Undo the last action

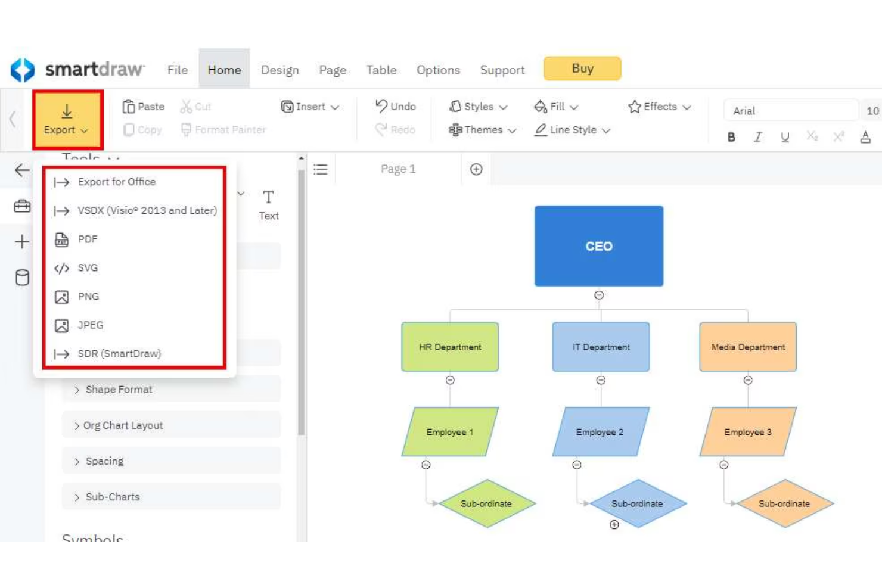pyautogui.click(x=396, y=107)
